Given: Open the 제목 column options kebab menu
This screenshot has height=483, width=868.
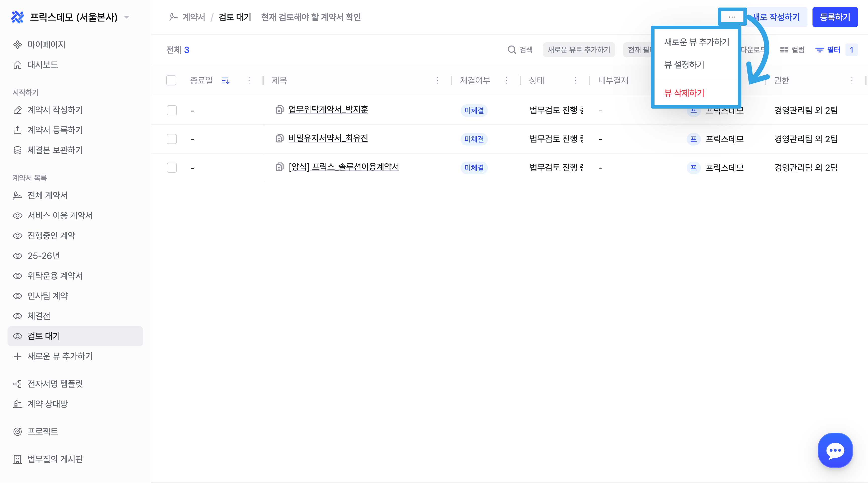Looking at the screenshot, I should (437, 81).
